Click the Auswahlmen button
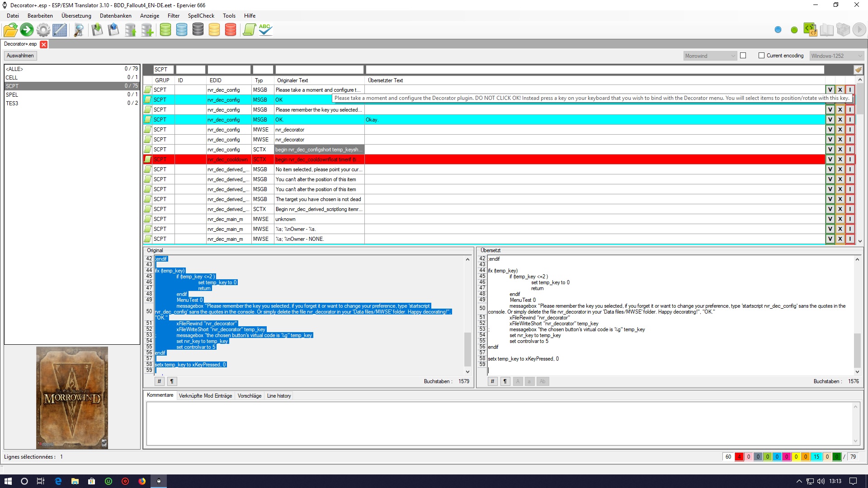868x488 pixels. [20, 56]
